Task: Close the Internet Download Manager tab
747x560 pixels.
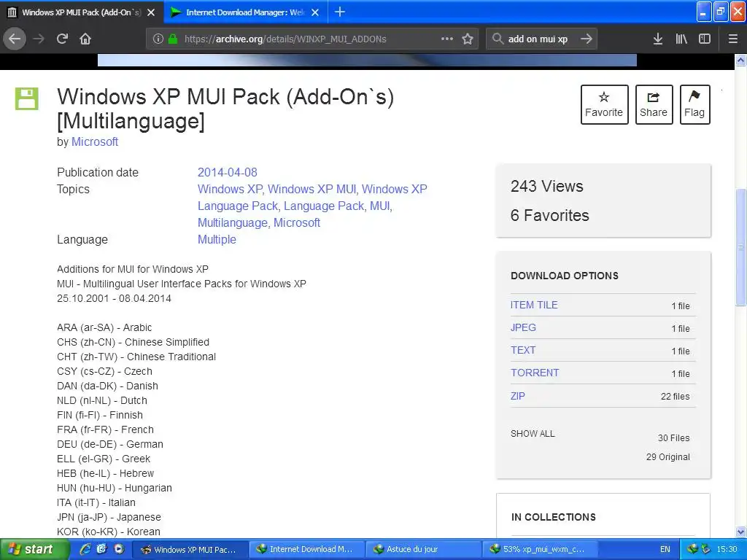Action: point(315,12)
